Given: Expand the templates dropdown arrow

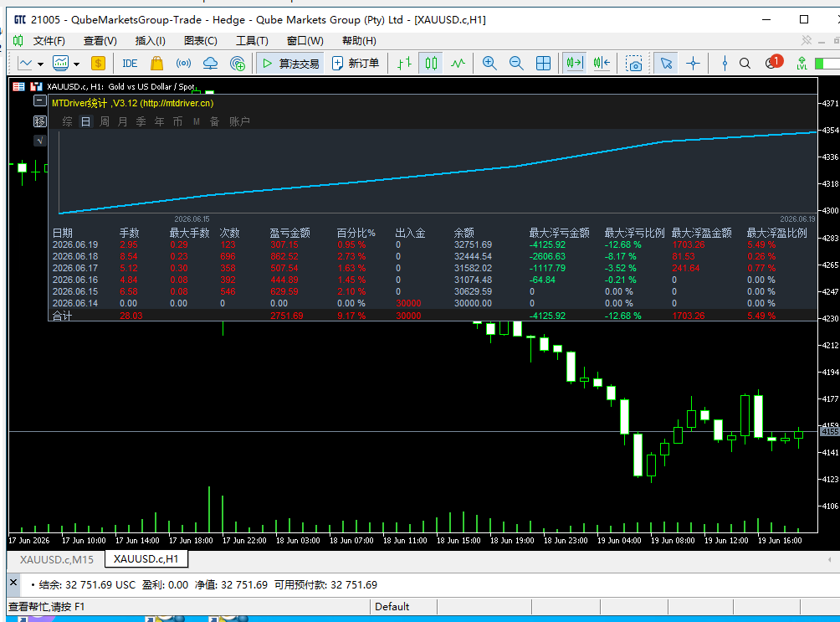Looking at the screenshot, I should coord(77,64).
